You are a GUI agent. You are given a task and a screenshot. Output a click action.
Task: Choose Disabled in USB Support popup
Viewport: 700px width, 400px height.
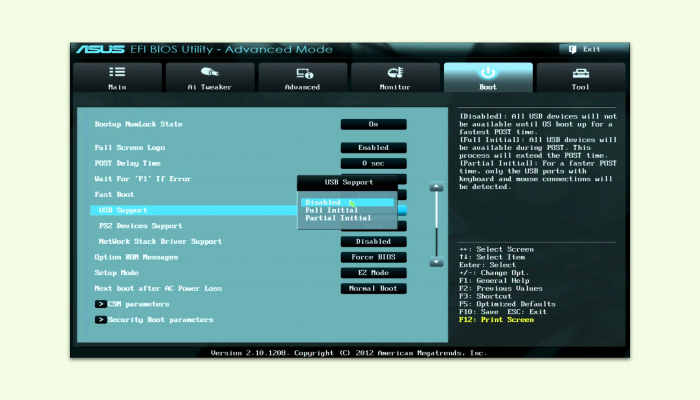click(347, 202)
